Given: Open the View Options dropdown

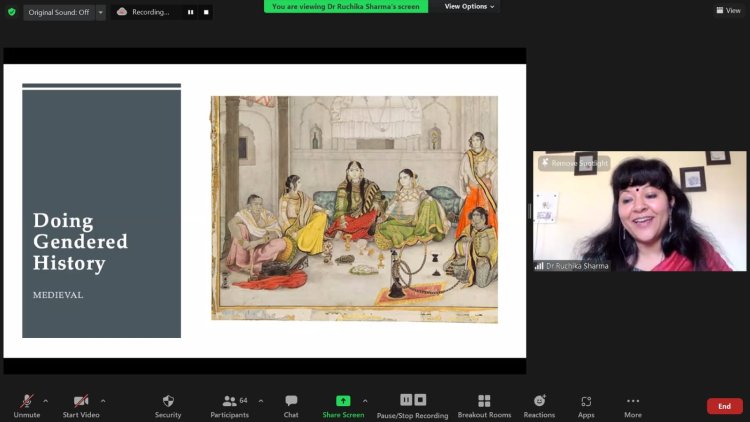Looking at the screenshot, I should [x=469, y=7].
